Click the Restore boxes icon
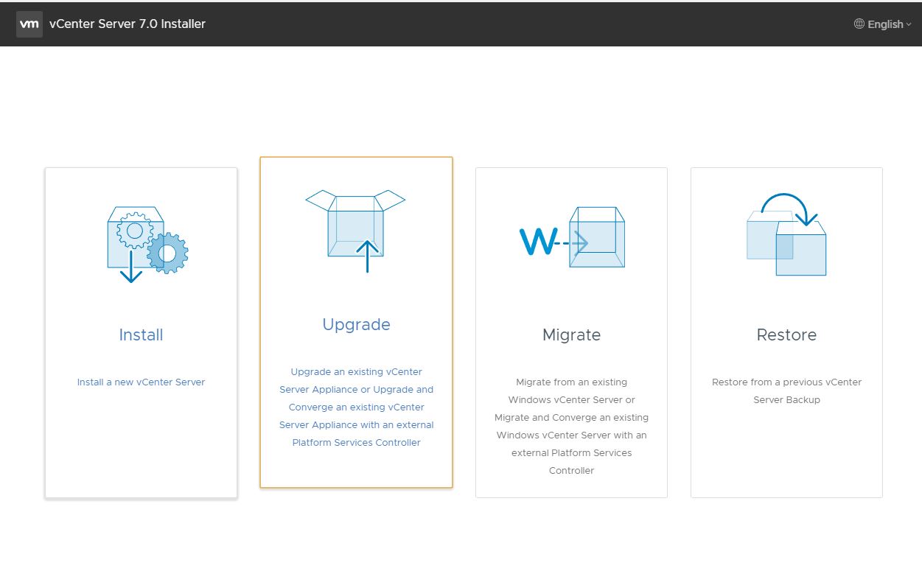The height and width of the screenshot is (588, 922). click(786, 234)
